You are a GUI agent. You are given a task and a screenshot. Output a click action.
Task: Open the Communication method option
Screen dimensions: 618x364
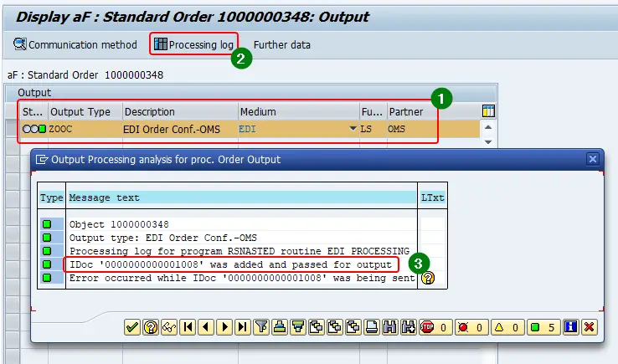pyautogui.click(x=75, y=44)
